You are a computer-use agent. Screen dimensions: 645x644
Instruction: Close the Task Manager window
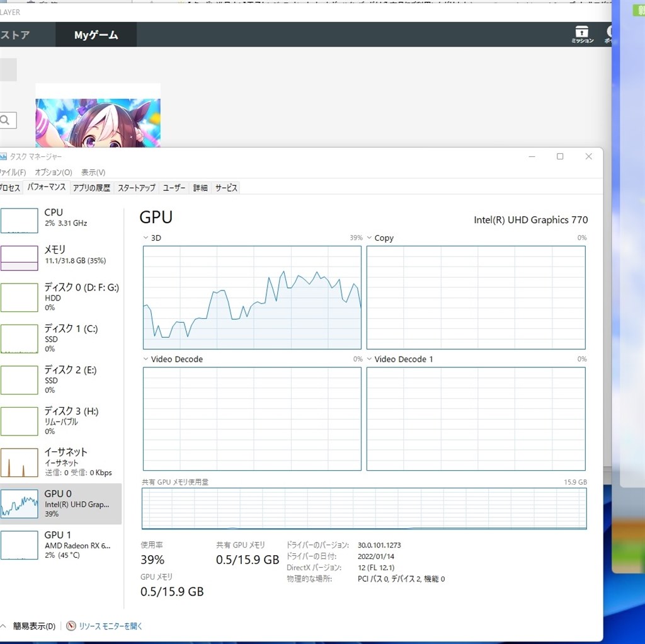[x=589, y=156]
